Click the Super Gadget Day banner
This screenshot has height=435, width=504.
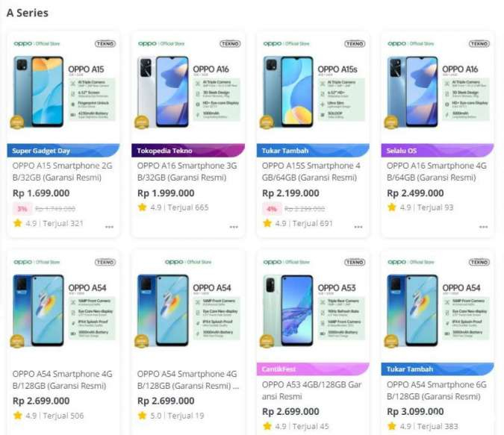pyautogui.click(x=63, y=151)
